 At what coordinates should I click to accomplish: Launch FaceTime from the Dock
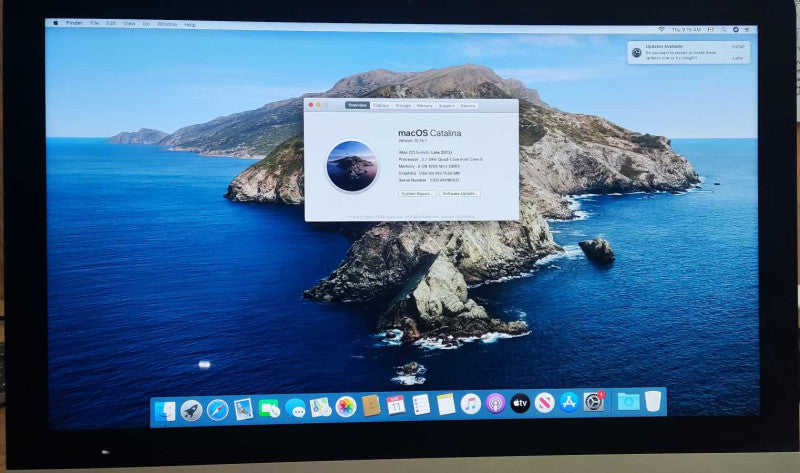pos(269,408)
